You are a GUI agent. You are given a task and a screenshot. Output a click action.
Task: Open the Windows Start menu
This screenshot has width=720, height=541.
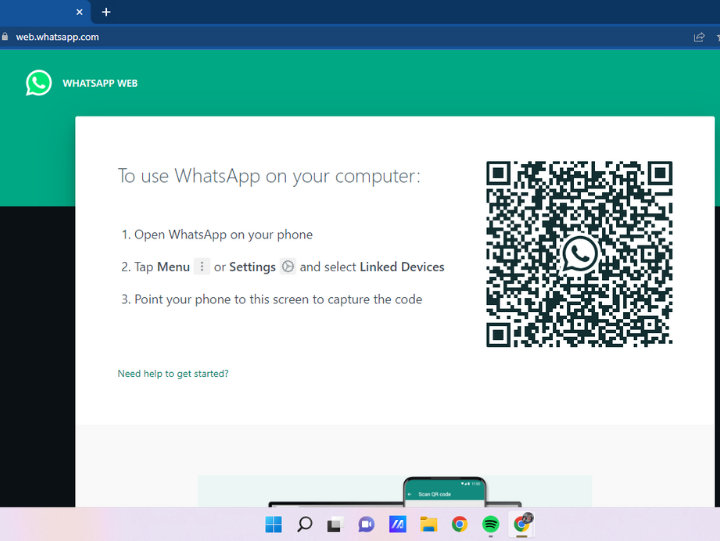coord(274,524)
